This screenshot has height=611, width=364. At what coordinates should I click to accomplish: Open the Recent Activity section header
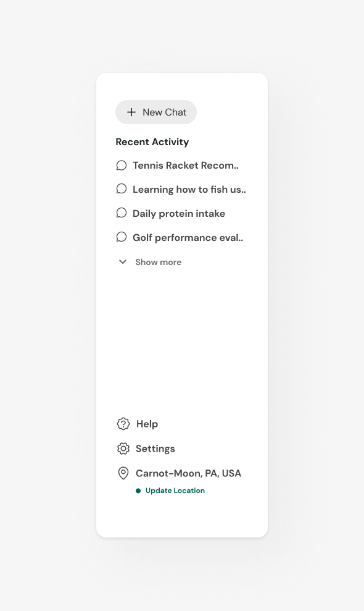152,141
